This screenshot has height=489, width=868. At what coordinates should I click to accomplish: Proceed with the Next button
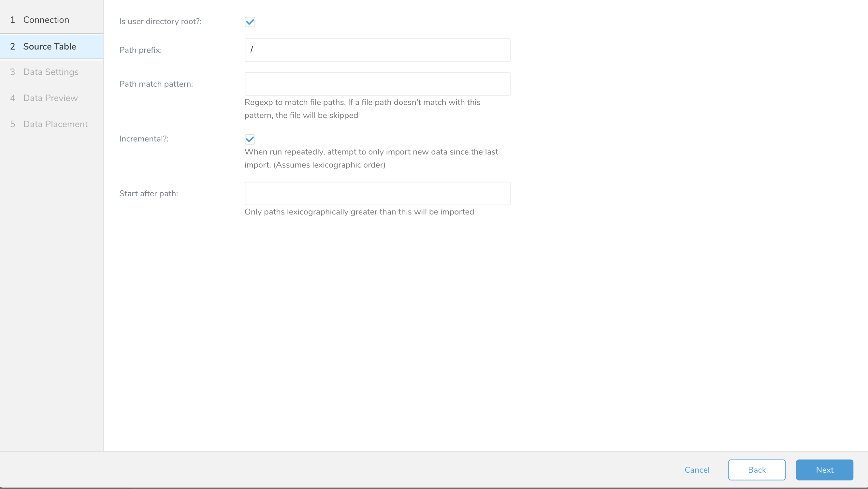[824, 470]
